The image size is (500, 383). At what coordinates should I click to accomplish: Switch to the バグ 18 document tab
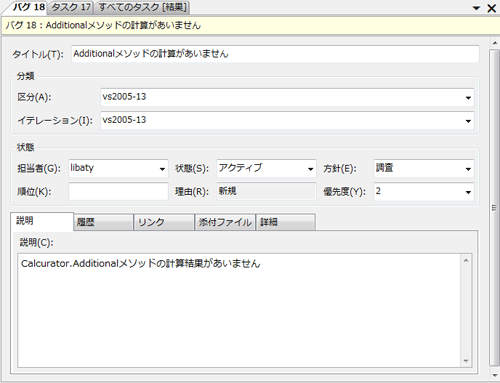[28, 7]
